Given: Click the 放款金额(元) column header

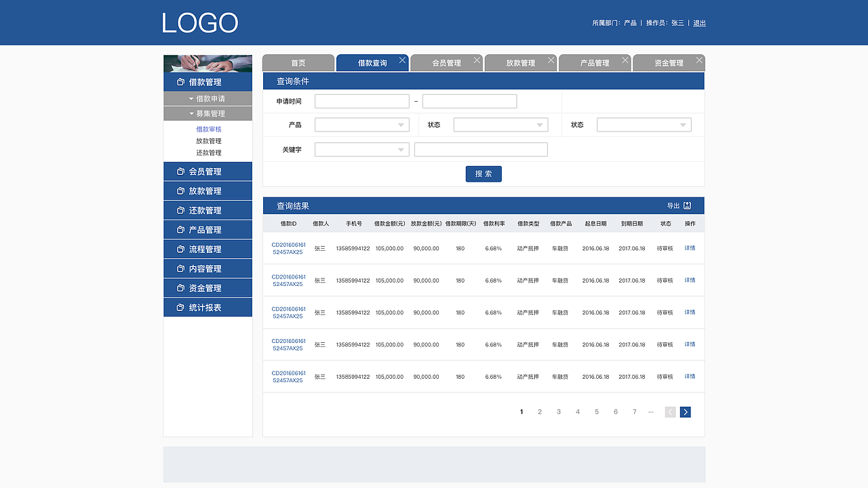Looking at the screenshot, I should coord(427,224).
